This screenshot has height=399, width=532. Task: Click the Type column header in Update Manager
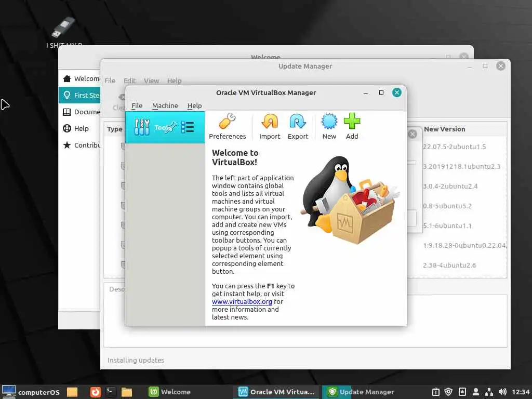point(115,129)
